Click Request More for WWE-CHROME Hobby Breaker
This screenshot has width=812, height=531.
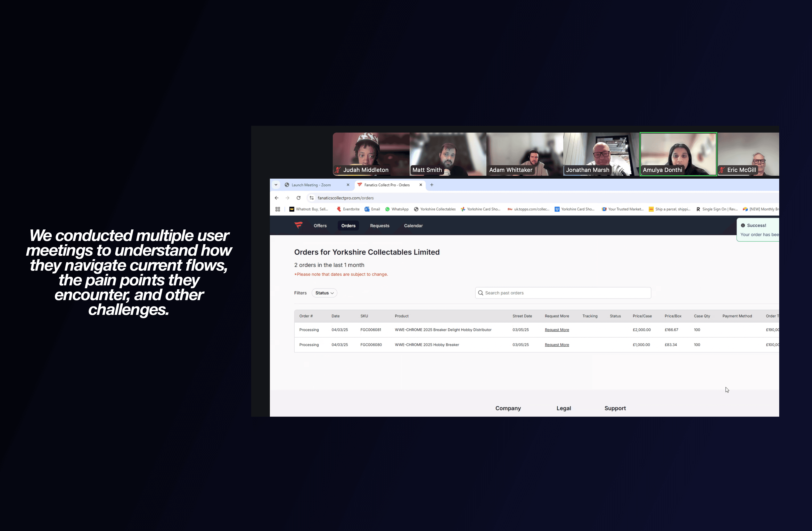click(x=557, y=345)
